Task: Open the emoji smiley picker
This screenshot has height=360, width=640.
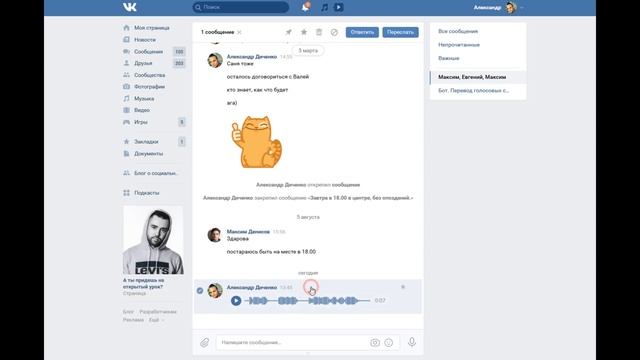Action: (x=389, y=343)
